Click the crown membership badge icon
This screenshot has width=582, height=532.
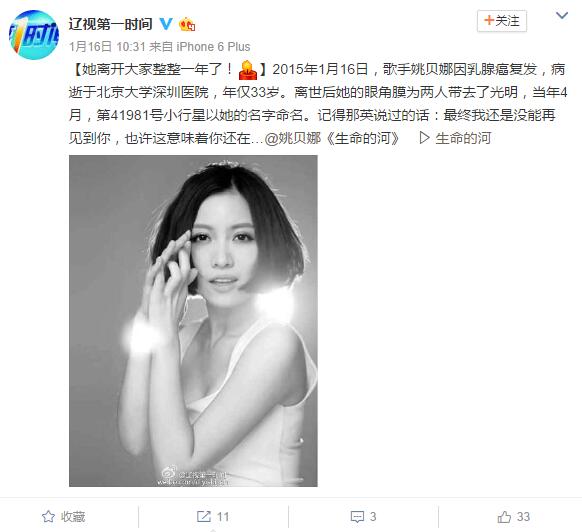coord(187,24)
